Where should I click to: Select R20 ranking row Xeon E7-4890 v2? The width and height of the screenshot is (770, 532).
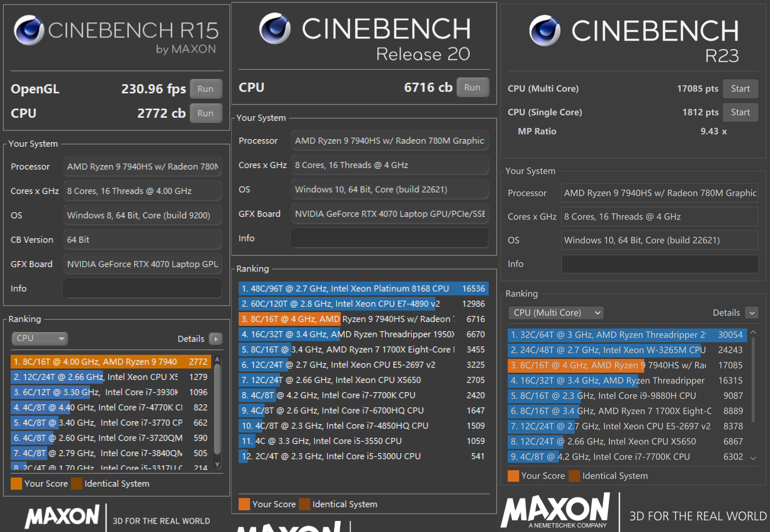363,304
